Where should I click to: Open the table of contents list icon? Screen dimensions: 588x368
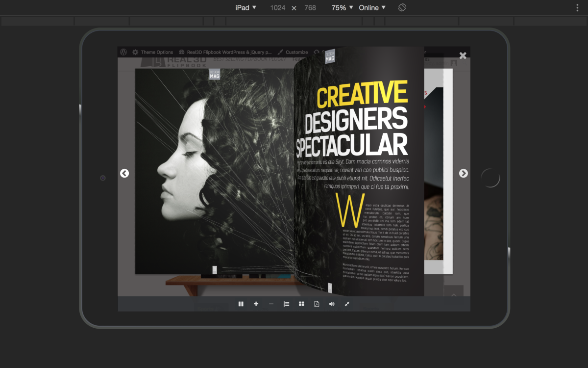[x=286, y=304]
